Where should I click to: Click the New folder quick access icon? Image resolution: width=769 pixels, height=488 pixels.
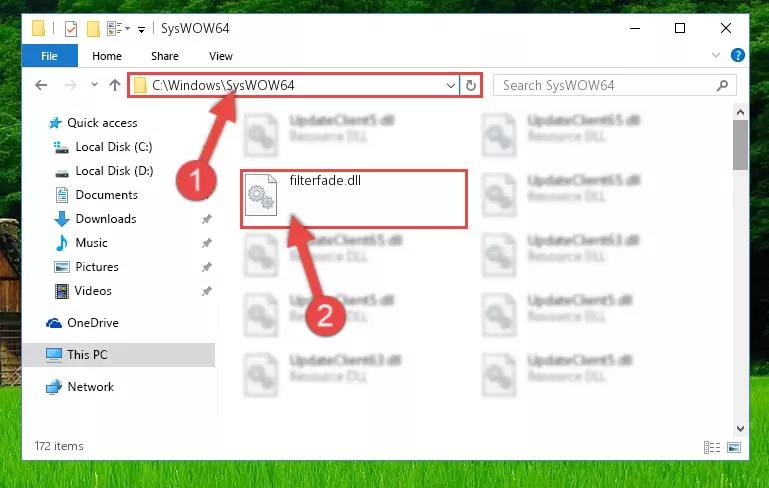point(93,29)
